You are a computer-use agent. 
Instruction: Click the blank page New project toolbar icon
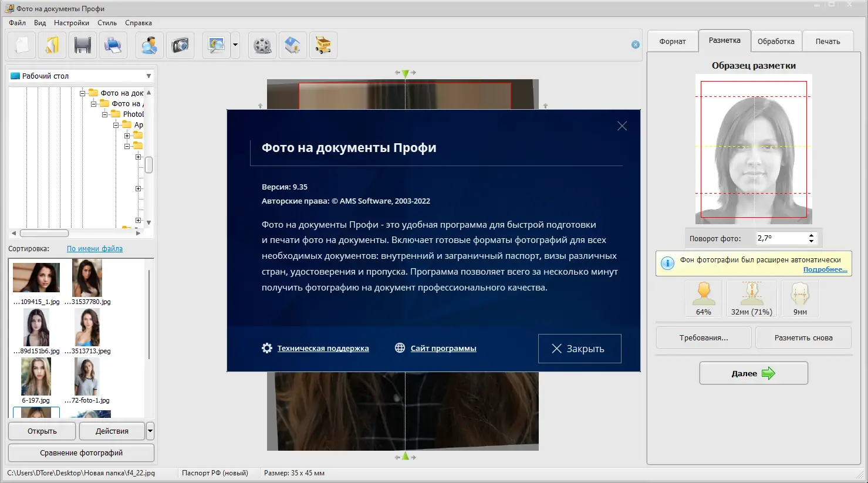point(22,45)
